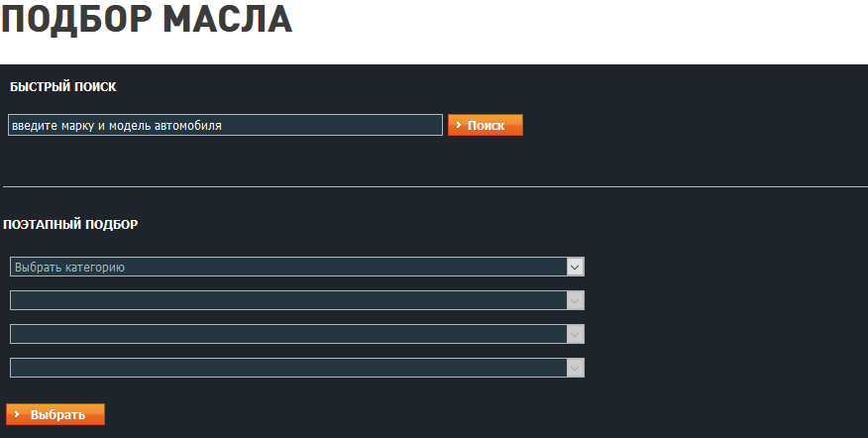Click the 'Выбрать' text label on the submit button
868x438 pixels.
[x=58, y=414]
